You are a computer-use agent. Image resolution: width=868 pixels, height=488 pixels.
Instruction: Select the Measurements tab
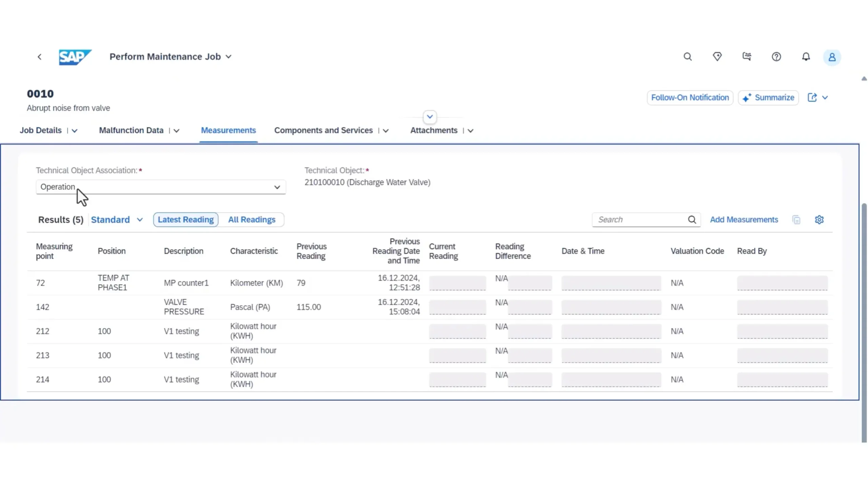(228, 130)
